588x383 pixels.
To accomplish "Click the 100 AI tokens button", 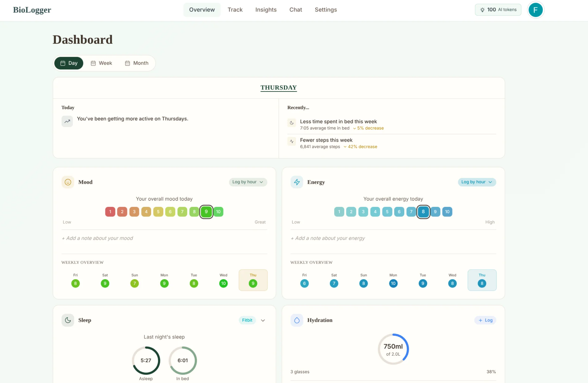I will (x=498, y=10).
